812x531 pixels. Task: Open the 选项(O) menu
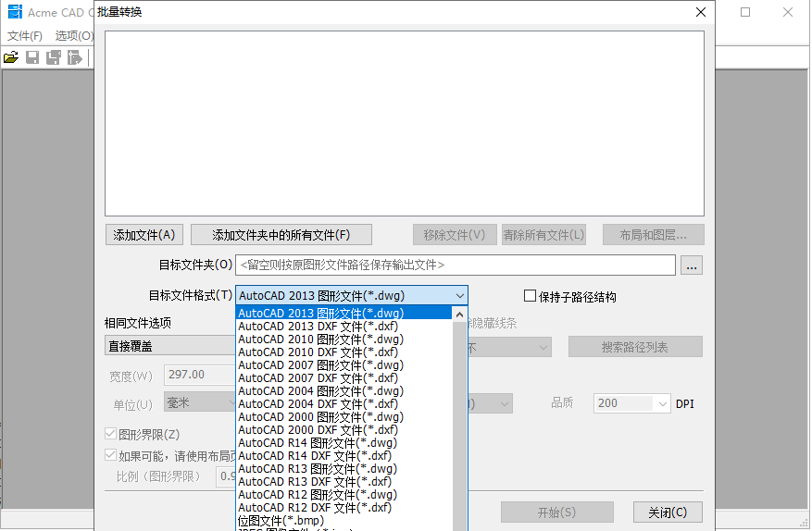point(74,36)
